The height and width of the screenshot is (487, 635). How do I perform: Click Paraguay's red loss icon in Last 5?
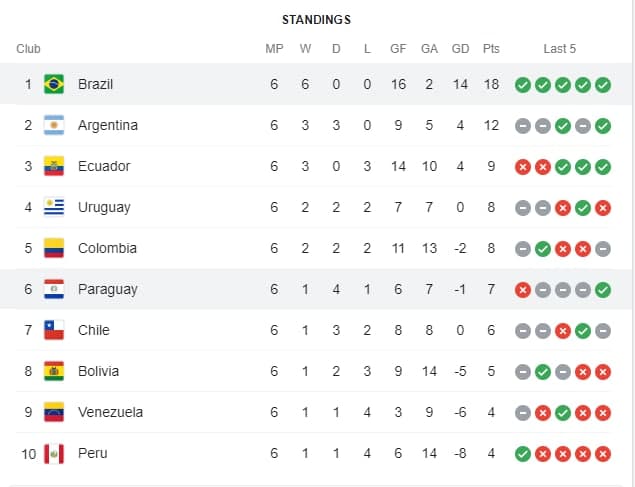(522, 290)
